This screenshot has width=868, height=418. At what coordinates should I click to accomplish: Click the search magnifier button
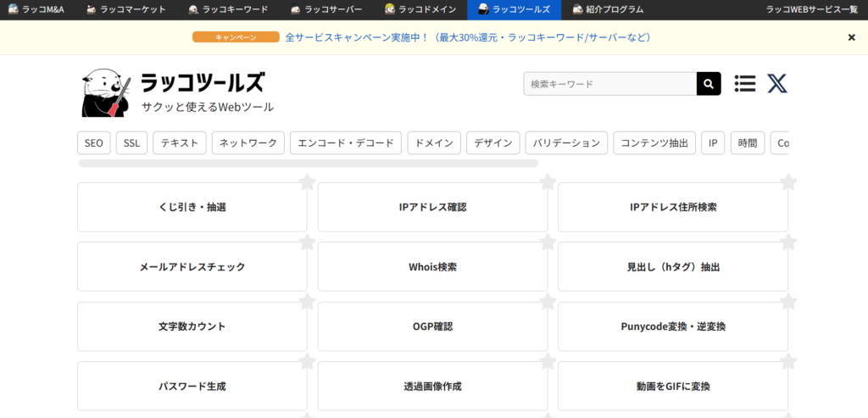coord(709,84)
